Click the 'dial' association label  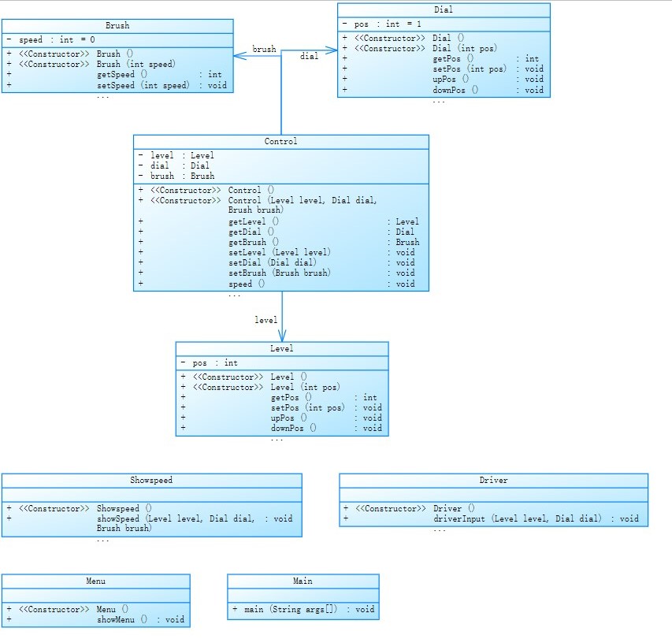(x=309, y=56)
